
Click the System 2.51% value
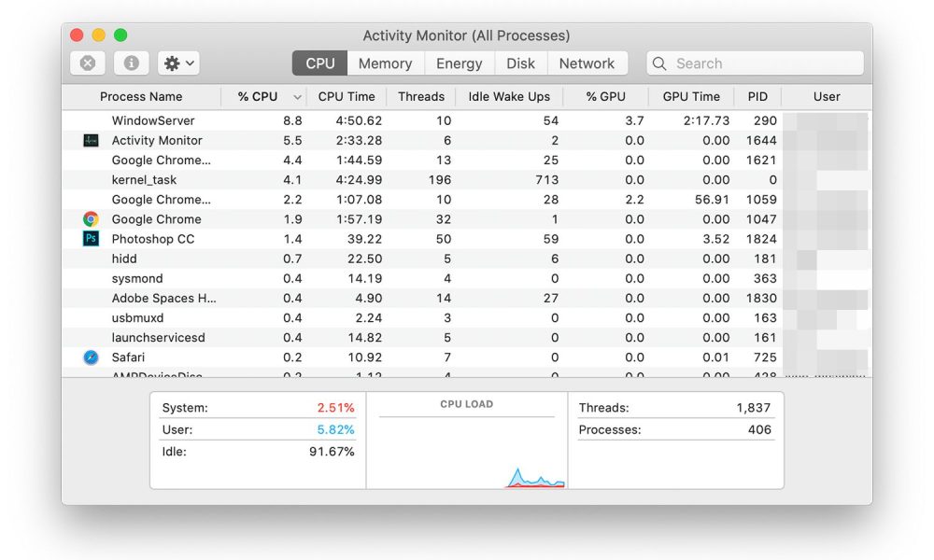coord(335,408)
